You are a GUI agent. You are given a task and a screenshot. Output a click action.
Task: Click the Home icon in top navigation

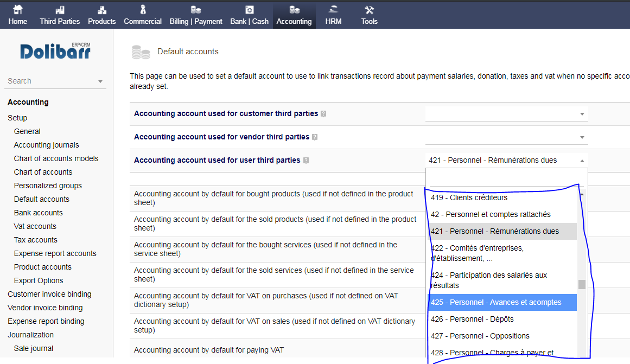click(x=17, y=10)
